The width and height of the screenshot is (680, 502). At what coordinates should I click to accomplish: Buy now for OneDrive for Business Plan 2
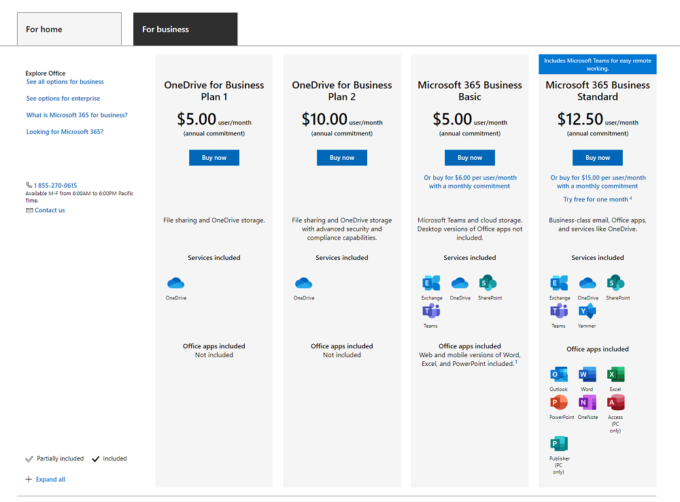coord(342,158)
